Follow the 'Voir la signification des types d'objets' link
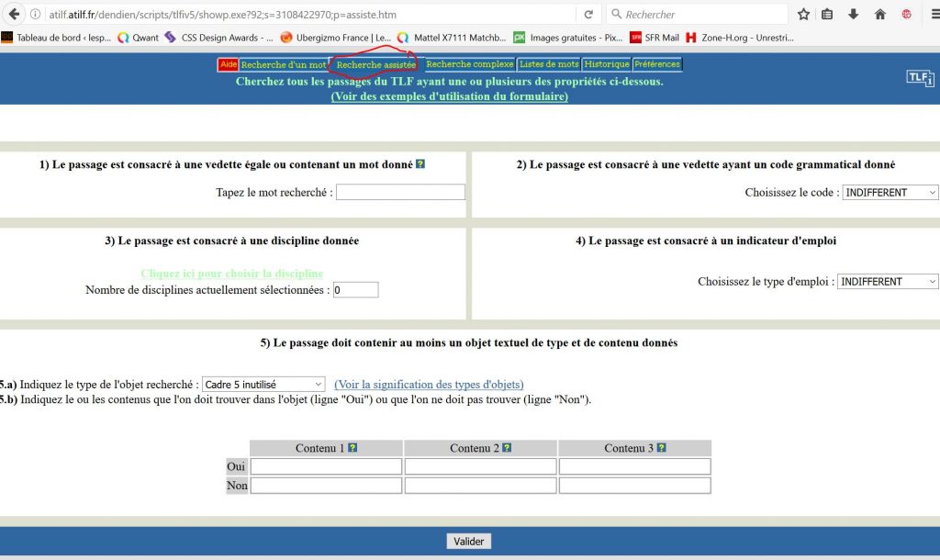The image size is (940, 560). [x=429, y=385]
